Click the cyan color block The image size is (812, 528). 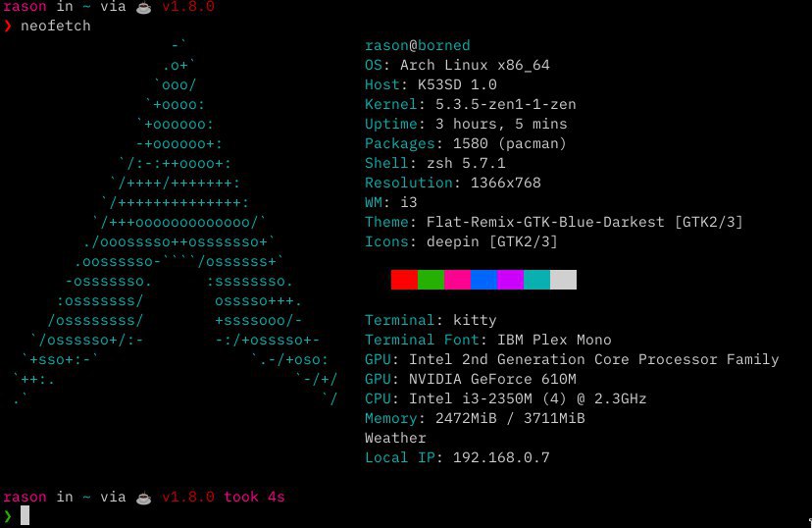coord(536,280)
